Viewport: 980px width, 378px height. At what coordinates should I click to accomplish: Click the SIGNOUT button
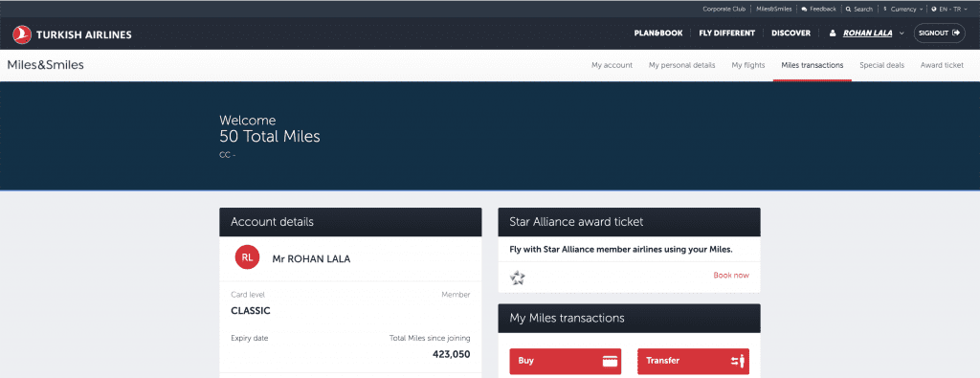tap(940, 33)
